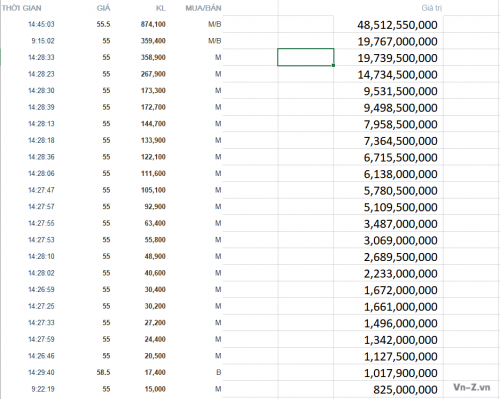Click the MUA/BÁN column header
The height and width of the screenshot is (399, 500).
click(x=203, y=8)
